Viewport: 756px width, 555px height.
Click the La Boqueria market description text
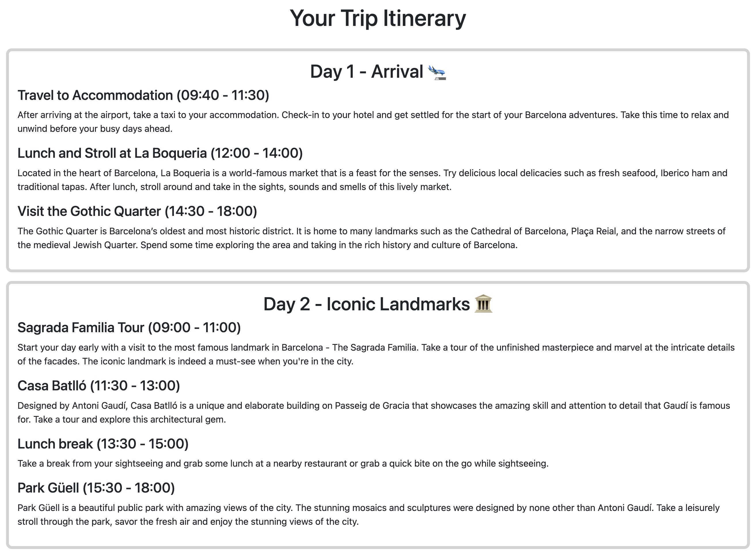pos(372,180)
